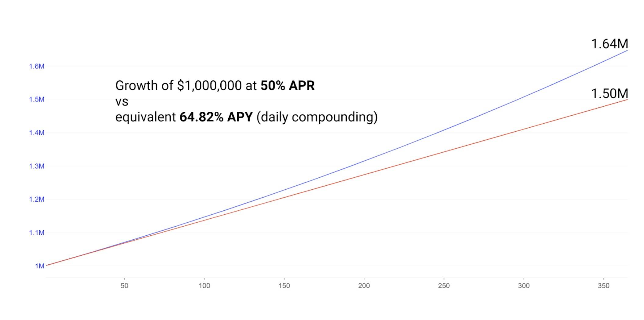Select the bold 50% APR text
Screen dimensions: 644x320
pyautogui.click(x=288, y=86)
